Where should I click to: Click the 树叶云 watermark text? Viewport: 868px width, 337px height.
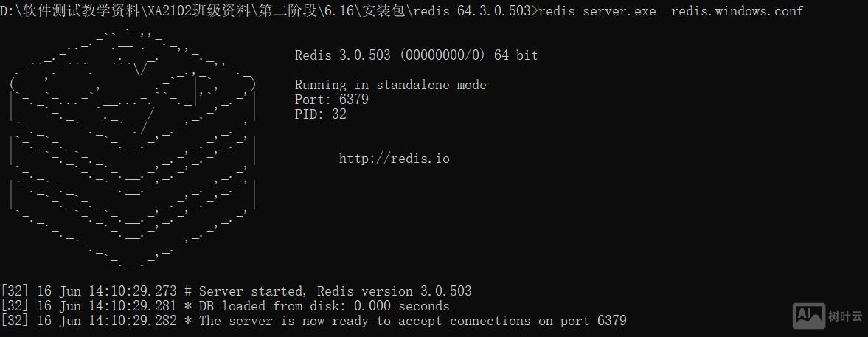[x=844, y=316]
